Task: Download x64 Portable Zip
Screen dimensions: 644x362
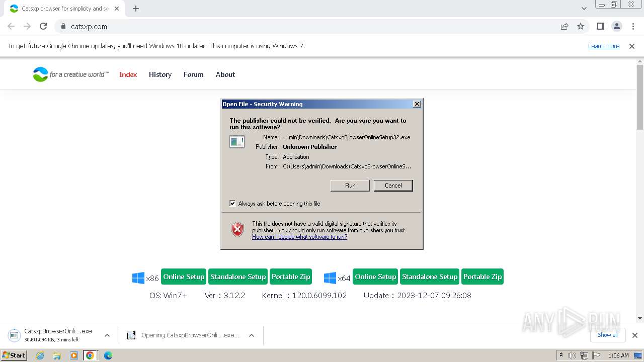Action: [482, 277]
